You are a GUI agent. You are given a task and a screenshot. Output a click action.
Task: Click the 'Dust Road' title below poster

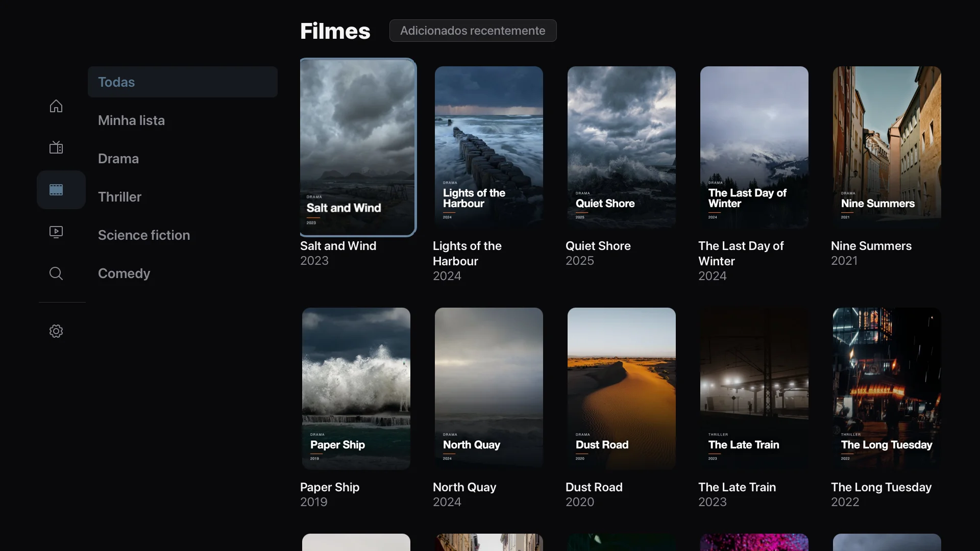coord(594,487)
